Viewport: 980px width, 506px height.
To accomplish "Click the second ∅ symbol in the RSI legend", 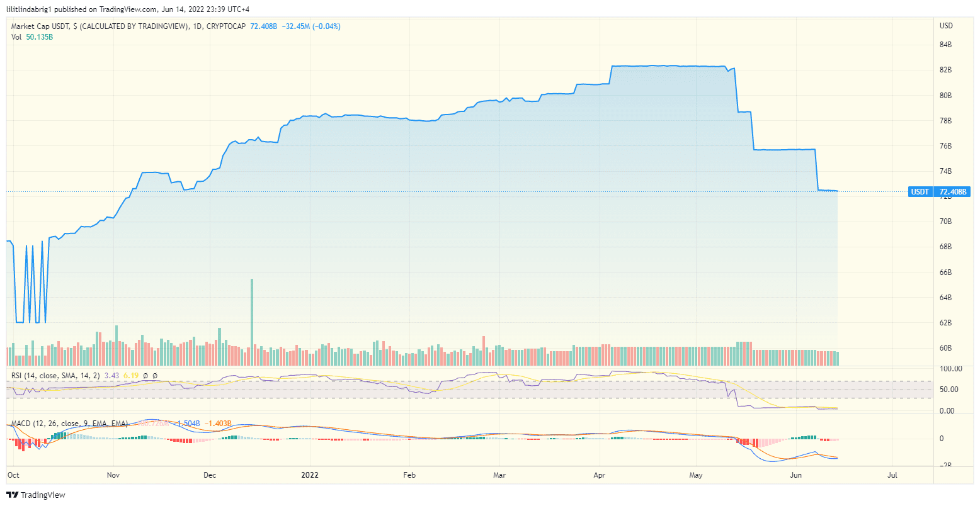I will pyautogui.click(x=156, y=375).
